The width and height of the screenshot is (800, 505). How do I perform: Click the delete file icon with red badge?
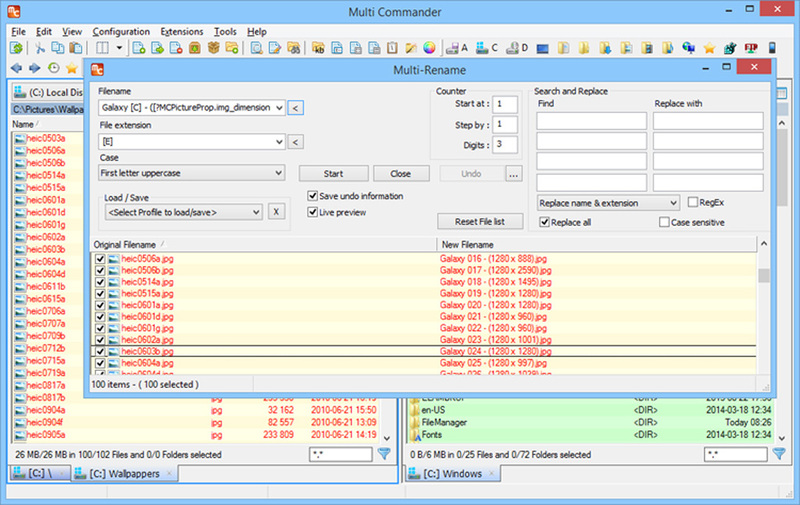pos(176,48)
